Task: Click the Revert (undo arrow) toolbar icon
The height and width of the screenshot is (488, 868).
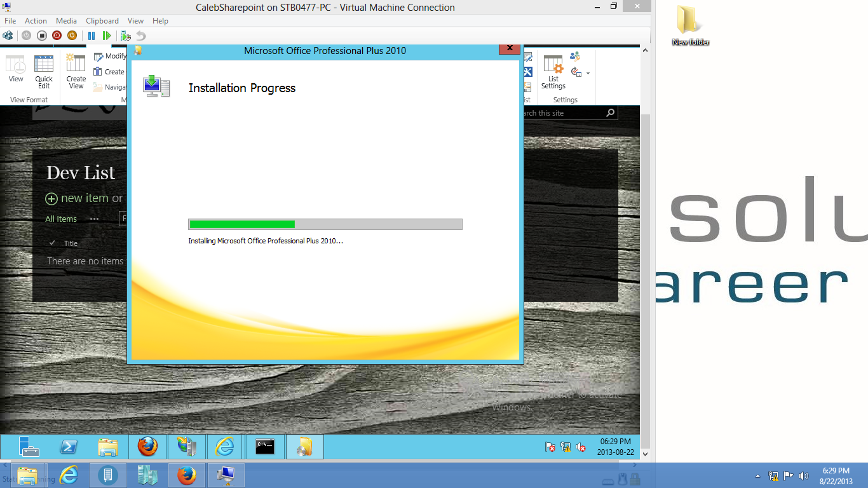Action: (x=141, y=36)
